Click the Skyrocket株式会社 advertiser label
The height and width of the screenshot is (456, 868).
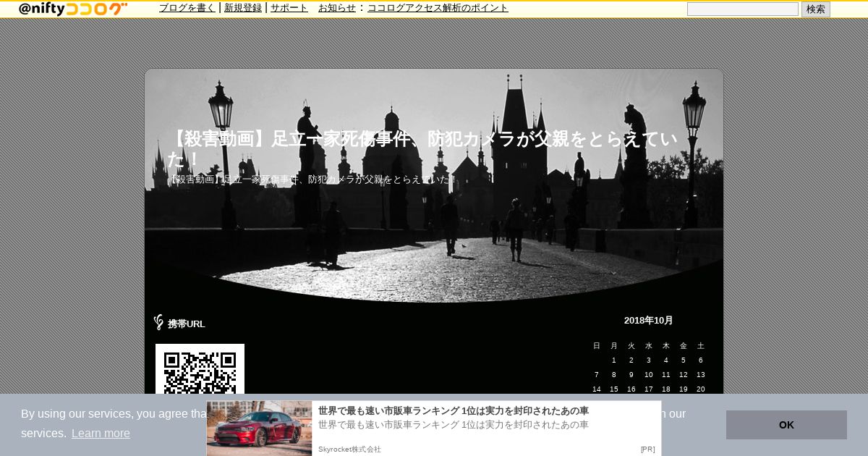(349, 449)
